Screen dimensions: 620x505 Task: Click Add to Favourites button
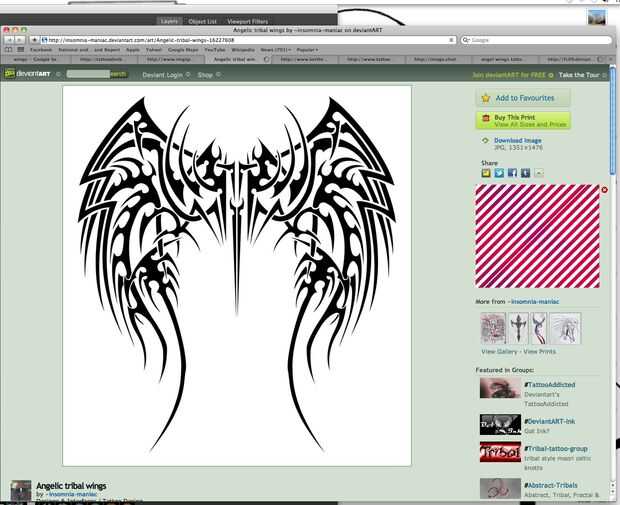[x=523, y=98]
